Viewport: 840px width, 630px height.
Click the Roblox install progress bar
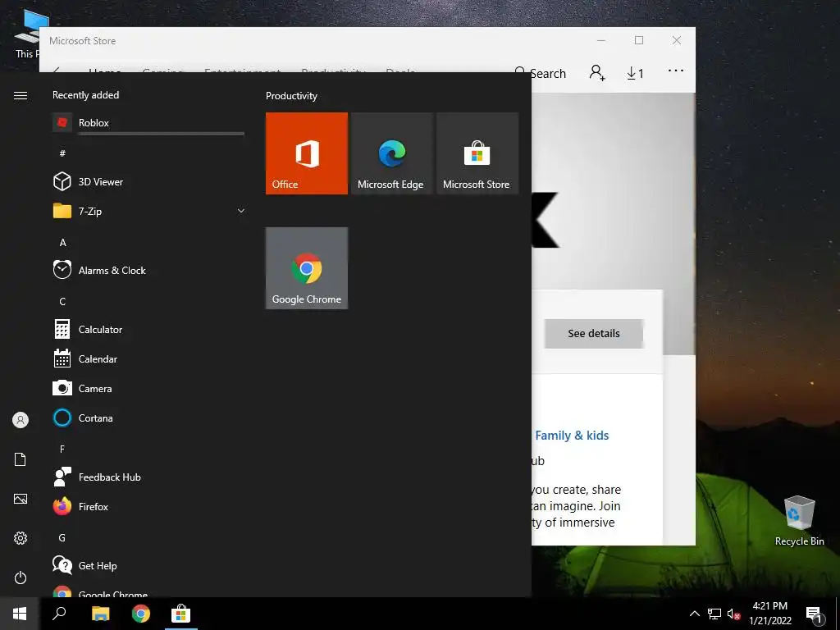[162, 134]
